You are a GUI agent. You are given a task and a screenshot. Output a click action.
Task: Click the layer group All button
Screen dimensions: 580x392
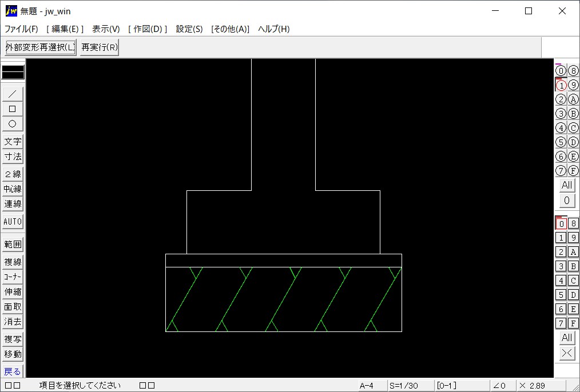(x=567, y=338)
